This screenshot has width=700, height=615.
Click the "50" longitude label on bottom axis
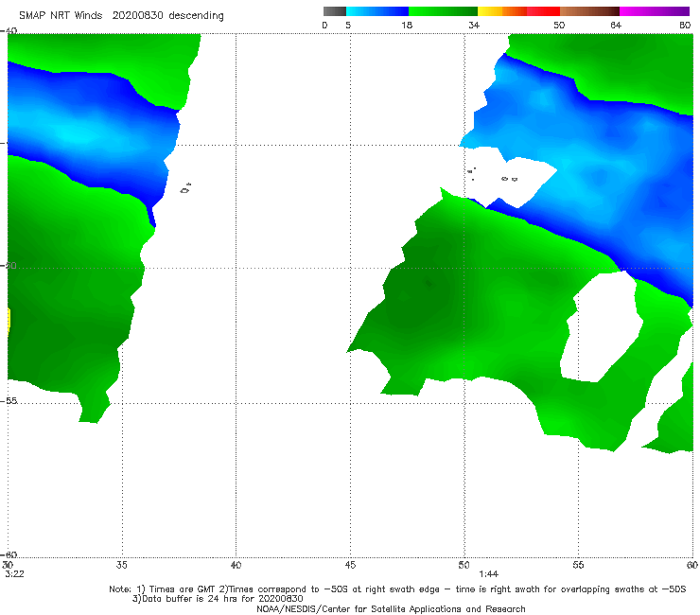(x=464, y=565)
